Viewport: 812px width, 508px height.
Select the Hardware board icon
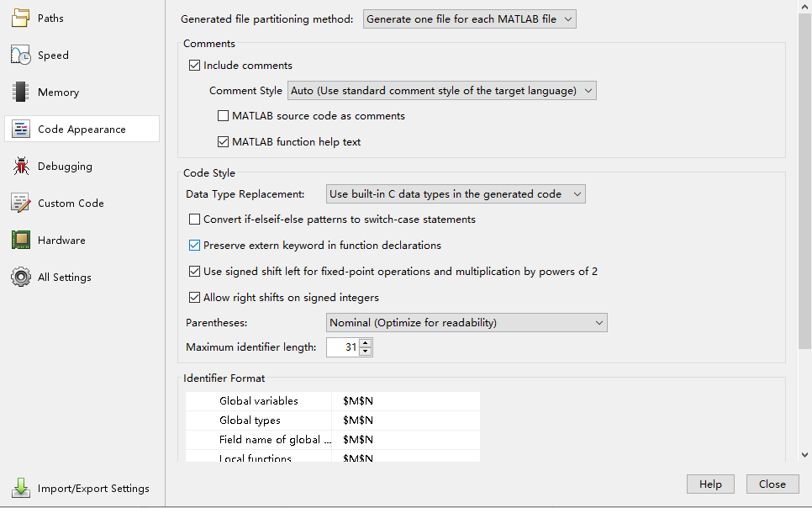point(21,241)
